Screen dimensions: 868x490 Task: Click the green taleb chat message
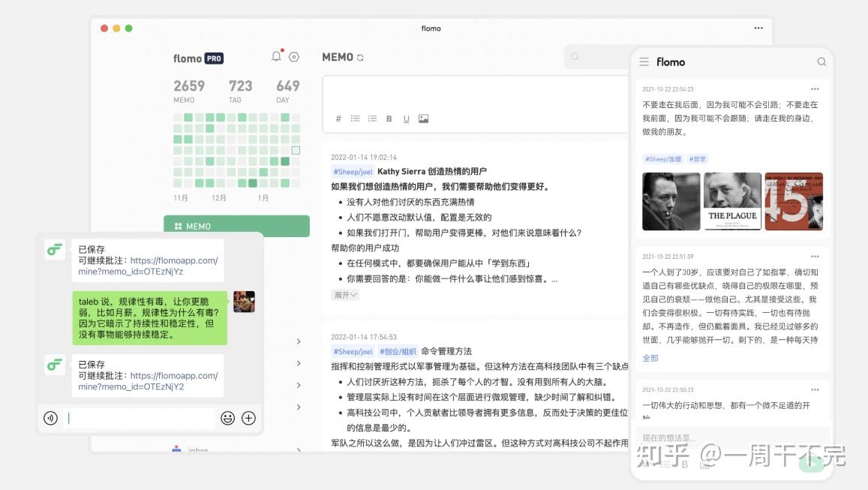click(x=149, y=318)
